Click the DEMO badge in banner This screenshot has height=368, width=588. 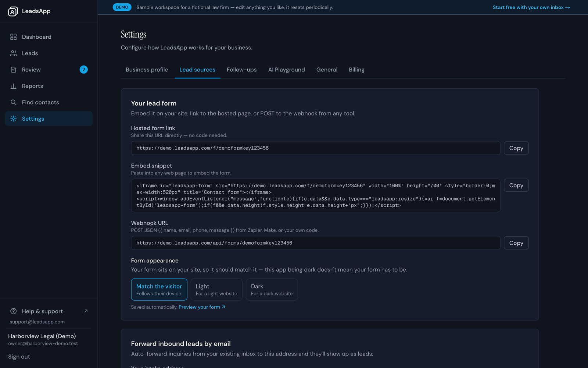point(122,7)
